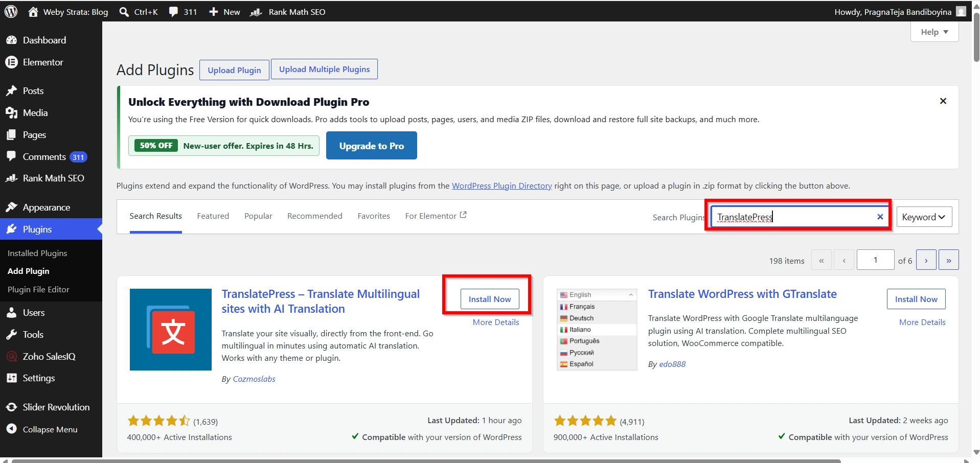Click the Posts pin icon
Image resolution: width=980 pixels, height=463 pixels.
11,91
